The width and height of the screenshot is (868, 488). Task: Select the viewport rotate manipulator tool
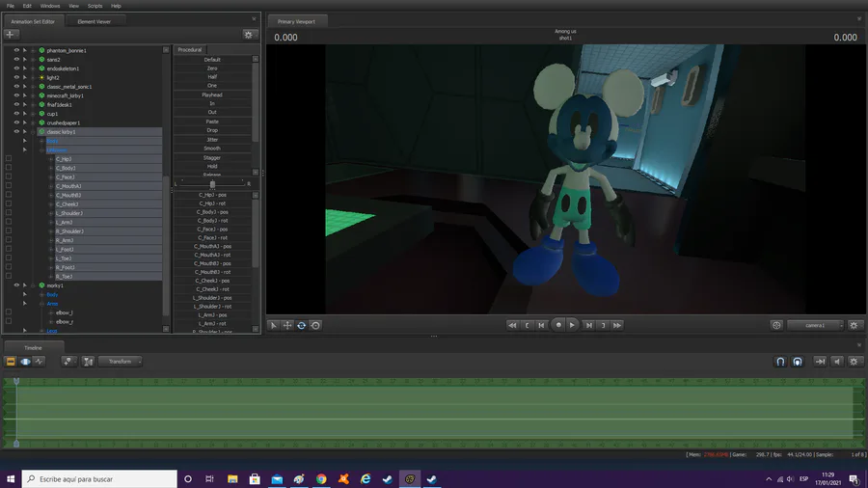[301, 325]
